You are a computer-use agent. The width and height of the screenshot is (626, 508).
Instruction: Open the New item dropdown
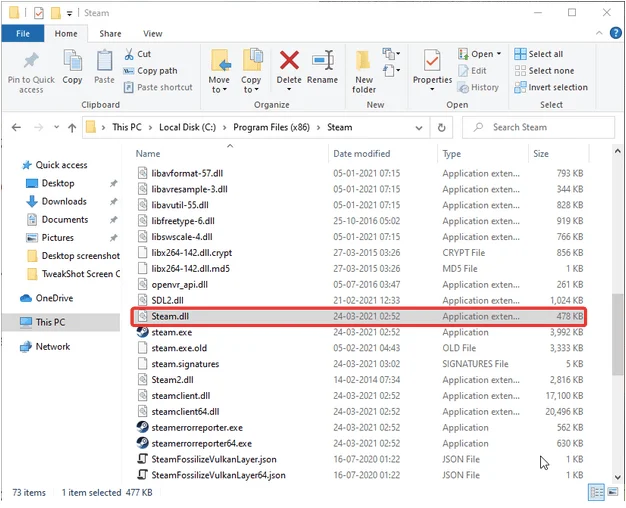(391, 54)
